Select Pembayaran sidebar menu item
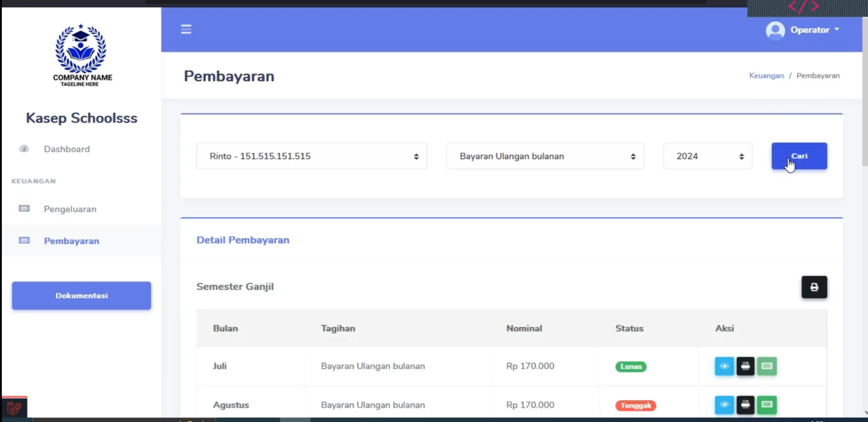This screenshot has width=868, height=422. 71,241
